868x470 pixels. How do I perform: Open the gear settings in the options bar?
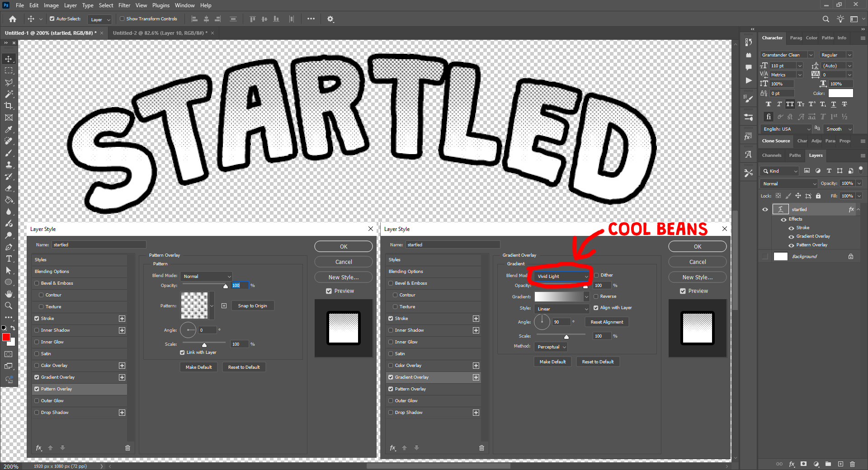click(330, 19)
